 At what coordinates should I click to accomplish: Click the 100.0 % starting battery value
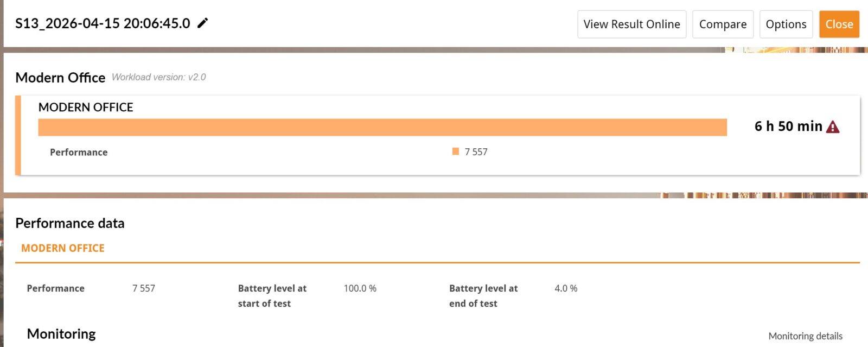360,288
